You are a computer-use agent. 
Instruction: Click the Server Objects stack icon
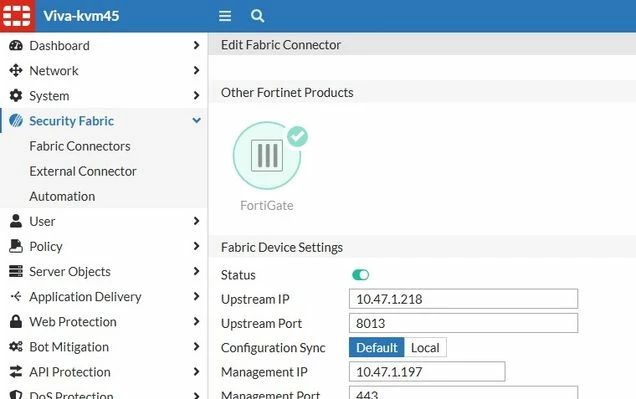16,271
